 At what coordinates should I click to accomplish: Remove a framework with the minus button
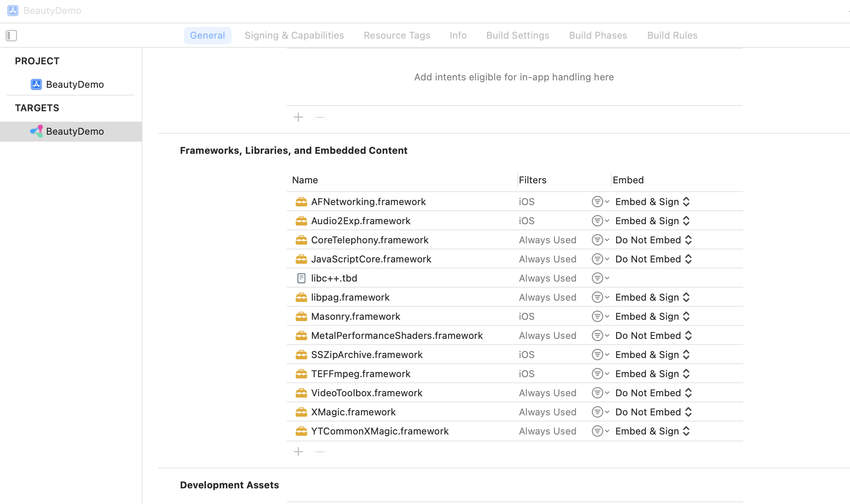320,452
